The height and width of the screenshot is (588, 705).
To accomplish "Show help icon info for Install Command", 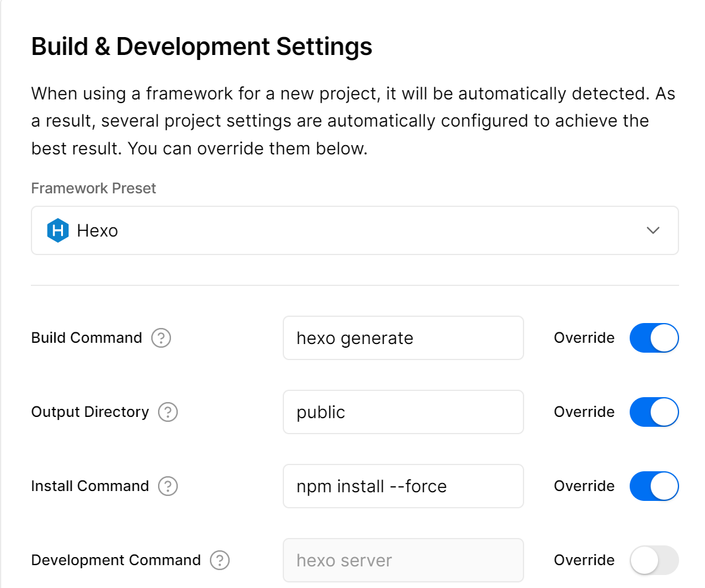I will point(168,486).
